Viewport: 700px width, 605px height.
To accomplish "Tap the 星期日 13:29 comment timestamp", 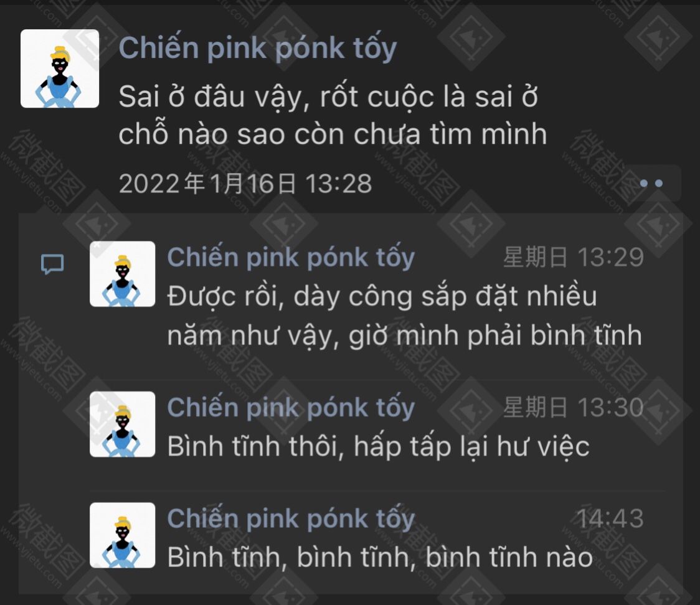I will (x=573, y=258).
